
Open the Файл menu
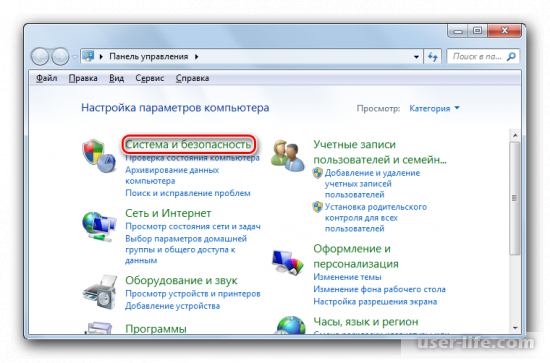coord(46,78)
